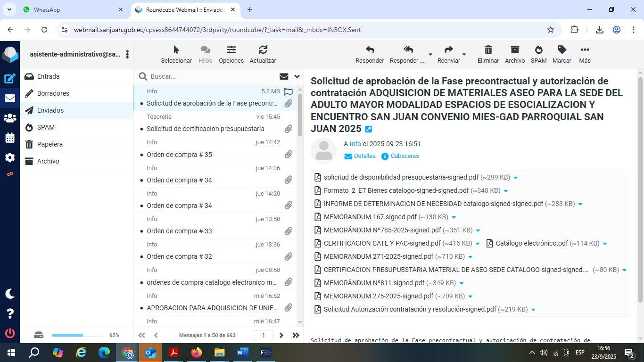Expand the Reenviar dropdown arrow
The width and height of the screenshot is (644, 362).
tap(464, 54)
